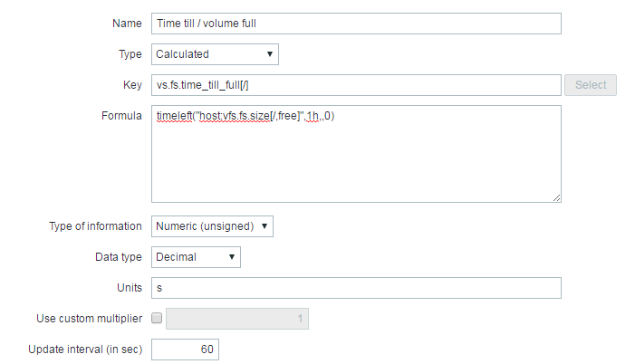
Task: Click the Type of information label
Action: click(x=95, y=225)
